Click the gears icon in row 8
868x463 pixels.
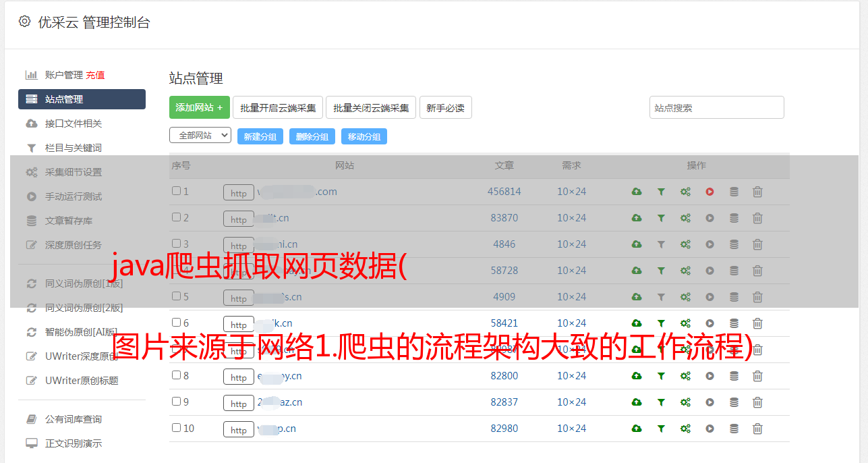pos(685,376)
